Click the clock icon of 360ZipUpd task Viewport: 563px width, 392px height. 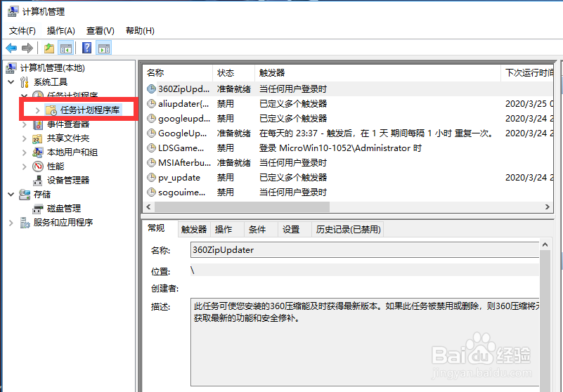click(x=152, y=89)
